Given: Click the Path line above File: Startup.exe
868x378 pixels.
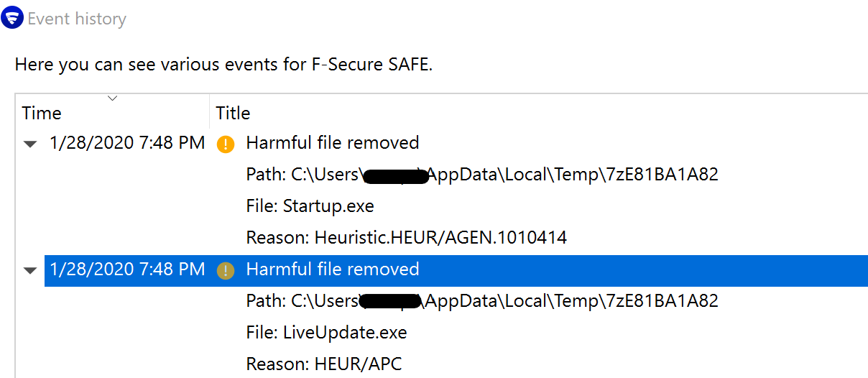Looking at the screenshot, I should tap(481, 175).
